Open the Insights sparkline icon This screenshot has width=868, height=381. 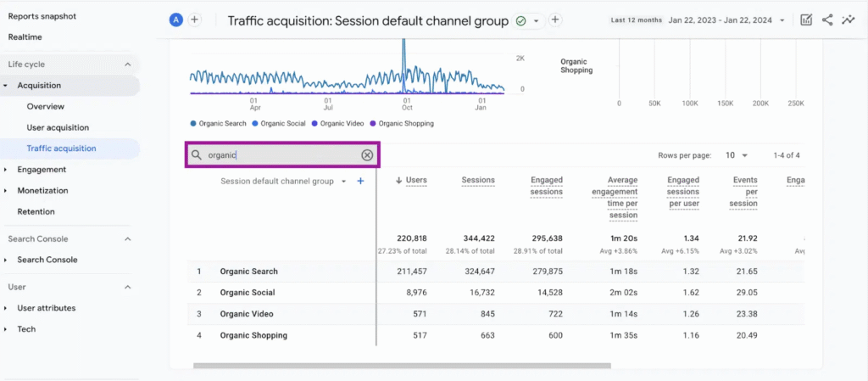(848, 20)
